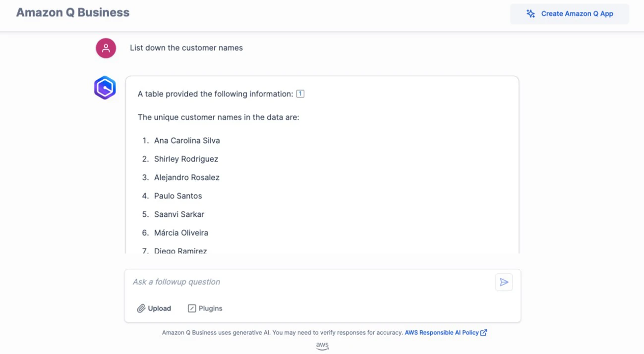Viewport: 644px width, 354px height.
Task: Click the Amazon Q assistant logo icon
Action: point(105,88)
